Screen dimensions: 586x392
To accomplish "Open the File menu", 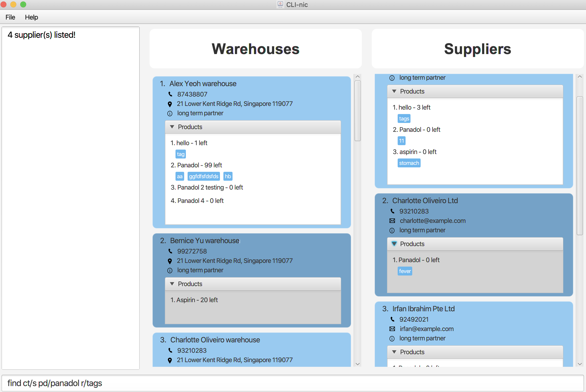I will [10, 17].
